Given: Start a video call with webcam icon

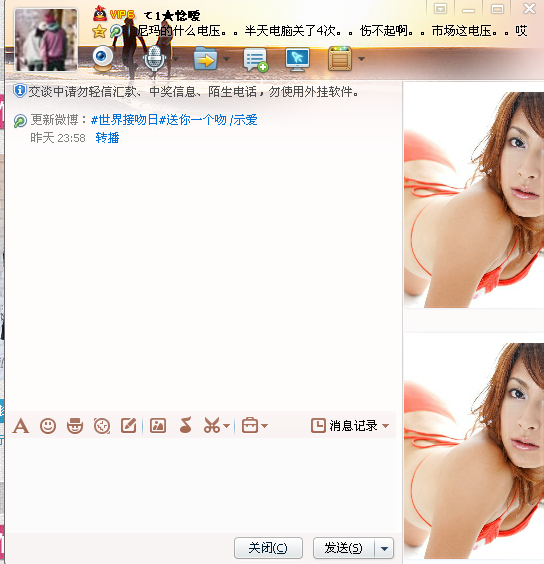Looking at the screenshot, I should pyautogui.click(x=103, y=58).
